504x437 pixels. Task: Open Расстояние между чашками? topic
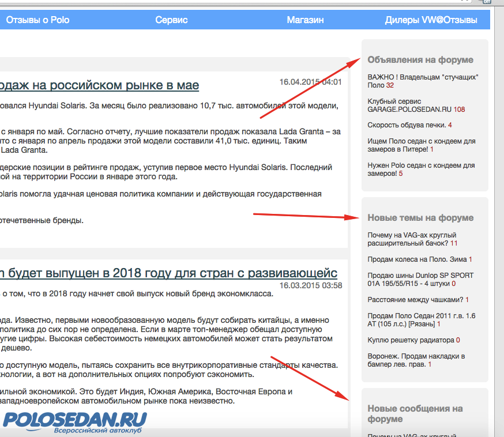coord(415,300)
